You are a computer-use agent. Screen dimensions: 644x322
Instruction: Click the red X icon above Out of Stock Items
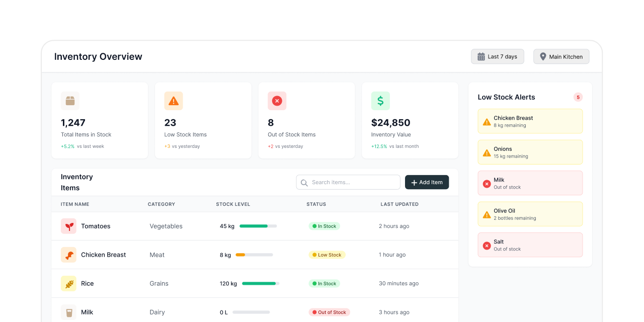pos(277,101)
